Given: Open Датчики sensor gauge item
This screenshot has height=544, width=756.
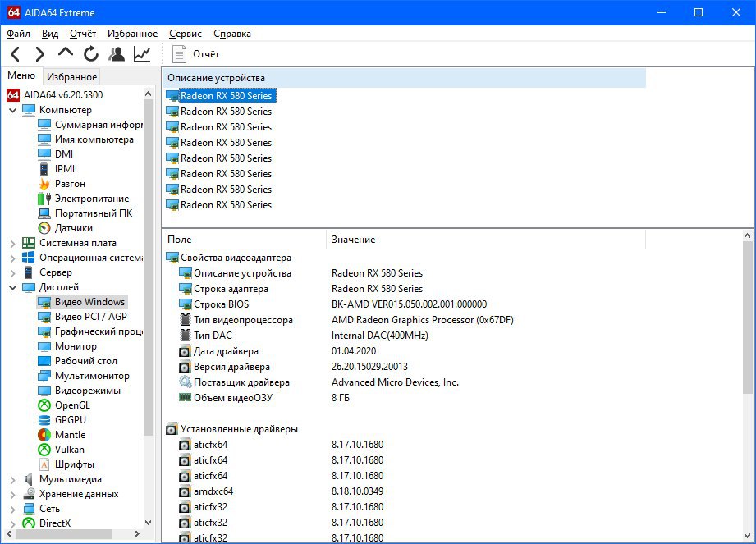Looking at the screenshot, I should pos(66,228).
